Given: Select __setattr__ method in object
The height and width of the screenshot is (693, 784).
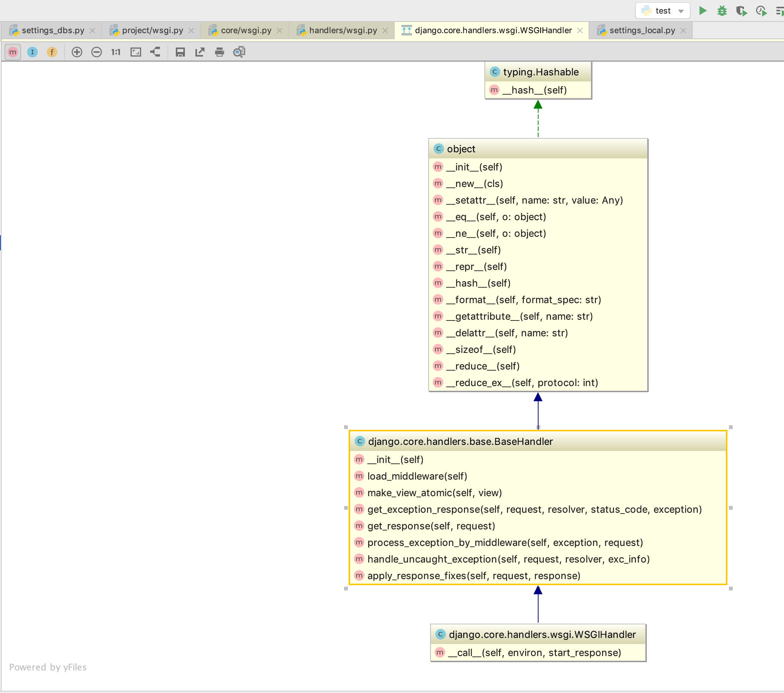Looking at the screenshot, I should tap(538, 200).
